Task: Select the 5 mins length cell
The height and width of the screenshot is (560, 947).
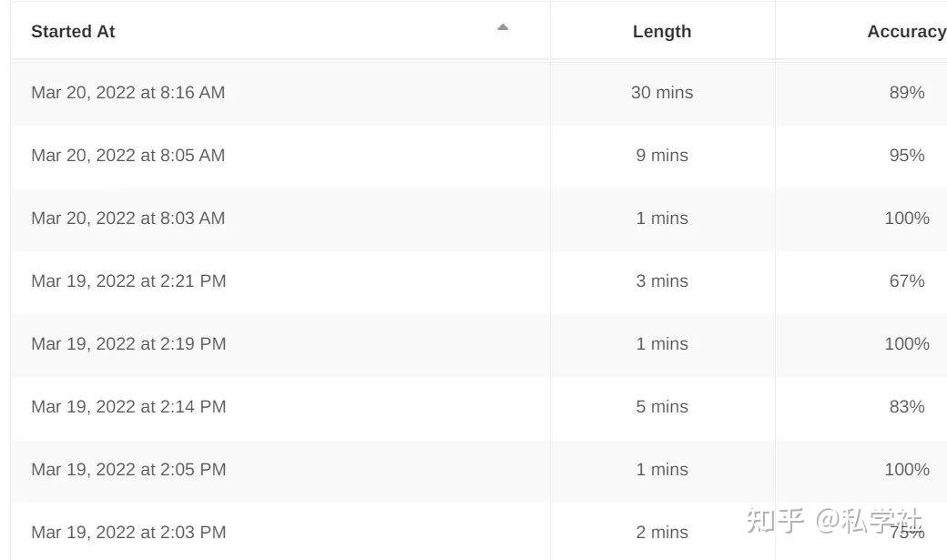Action: 662,406
